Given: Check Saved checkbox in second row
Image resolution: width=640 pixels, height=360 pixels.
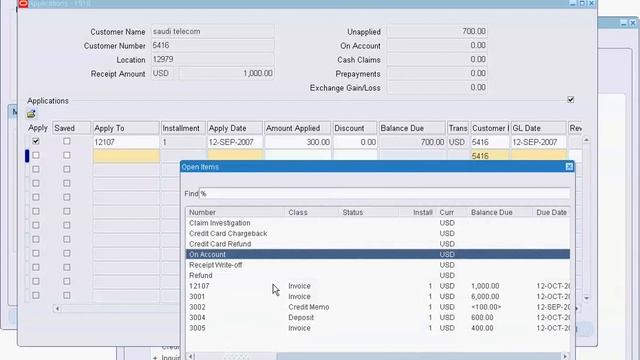Looking at the screenshot, I should click(67, 155).
